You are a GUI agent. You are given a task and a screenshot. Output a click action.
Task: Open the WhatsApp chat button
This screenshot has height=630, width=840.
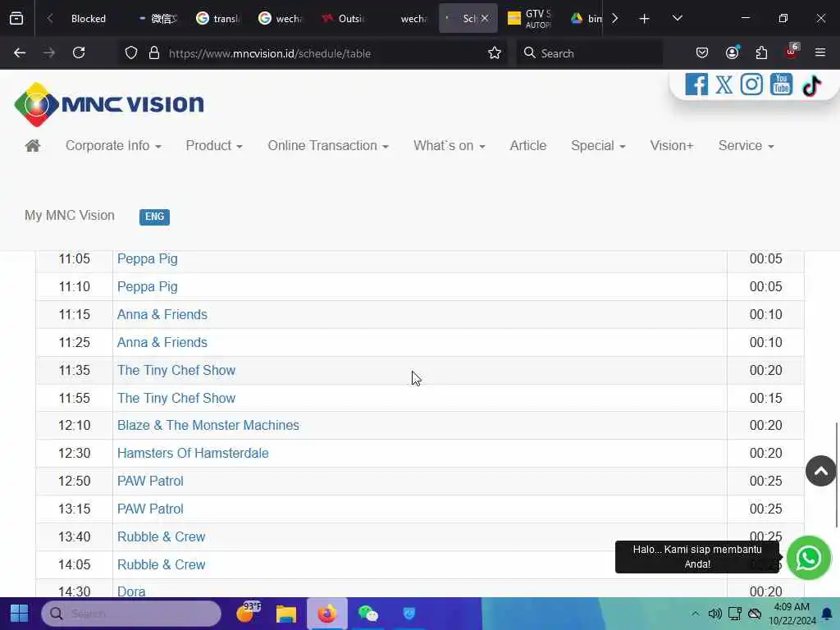[808, 558]
